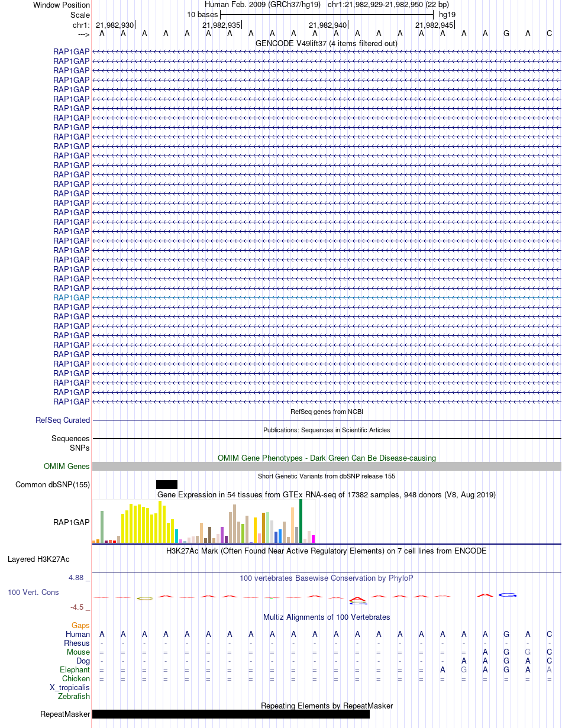Click the Sequences track label
Screen dimensions: 562x728
pyautogui.click(x=70, y=439)
